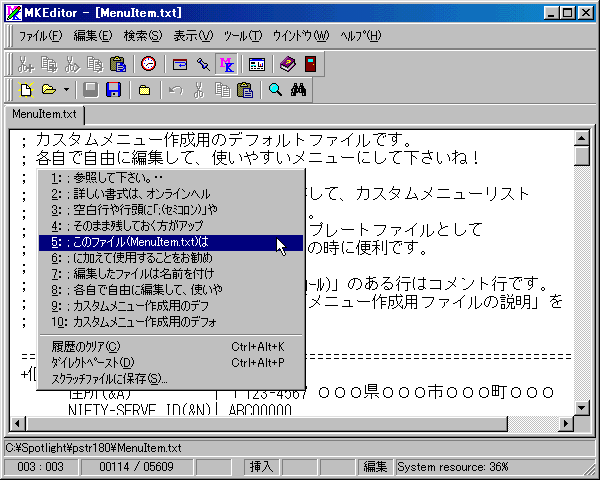Click the gray floppy disk save icon

(91, 90)
